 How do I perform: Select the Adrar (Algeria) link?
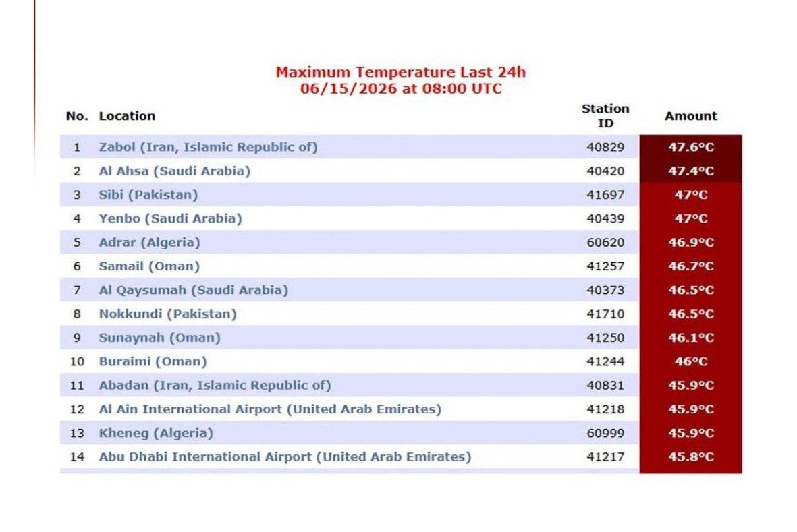click(149, 243)
